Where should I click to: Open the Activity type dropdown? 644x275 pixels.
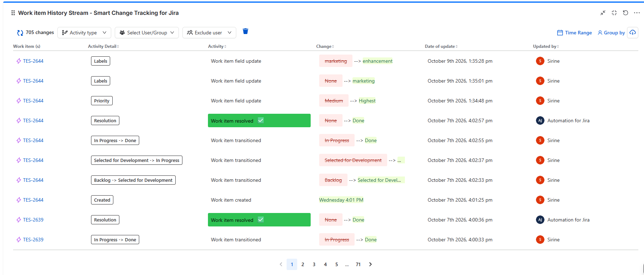84,33
